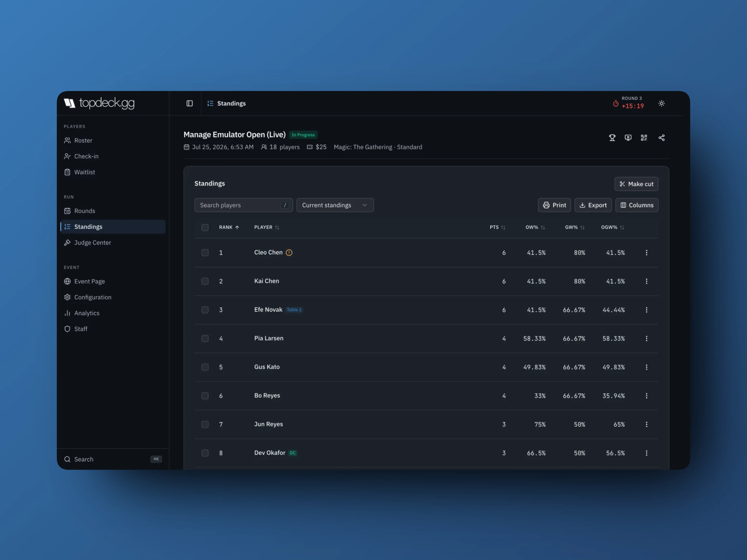Tick the checkbox for Gus Kato
The width and height of the screenshot is (747, 560).
205,367
